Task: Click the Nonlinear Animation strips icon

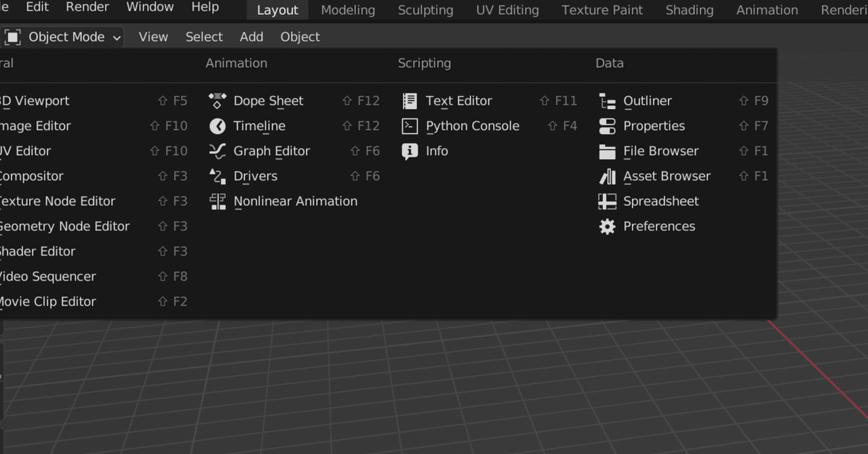Action: click(217, 201)
